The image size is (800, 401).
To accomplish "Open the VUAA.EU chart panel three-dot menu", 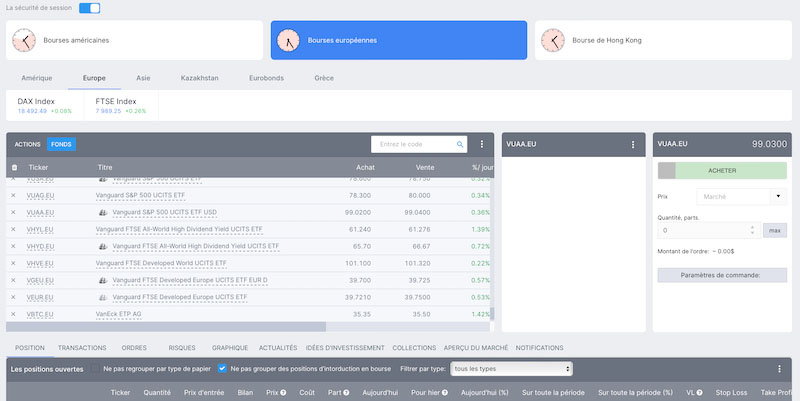I will click(633, 144).
